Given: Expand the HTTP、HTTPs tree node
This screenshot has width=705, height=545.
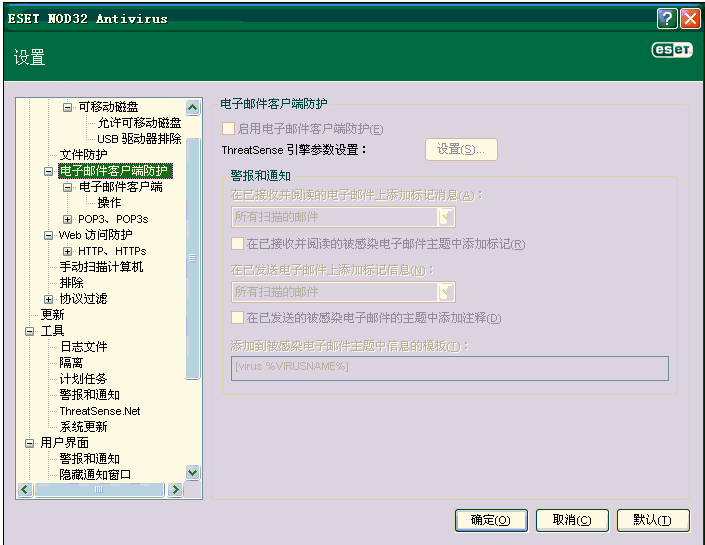Looking at the screenshot, I should (x=67, y=251).
